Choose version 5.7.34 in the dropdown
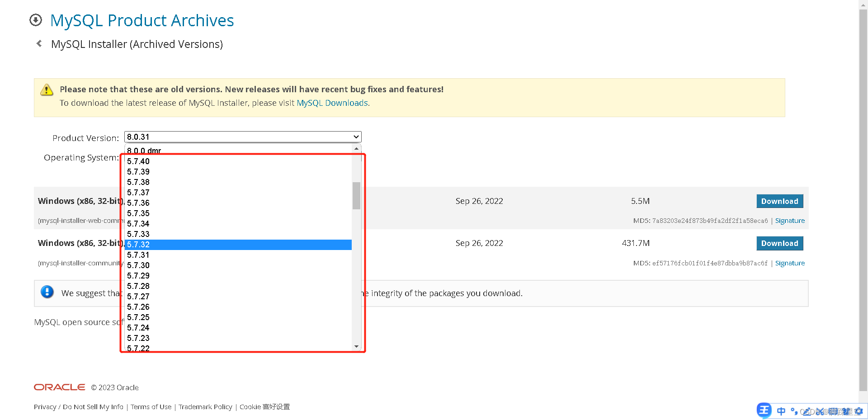 pos(238,224)
